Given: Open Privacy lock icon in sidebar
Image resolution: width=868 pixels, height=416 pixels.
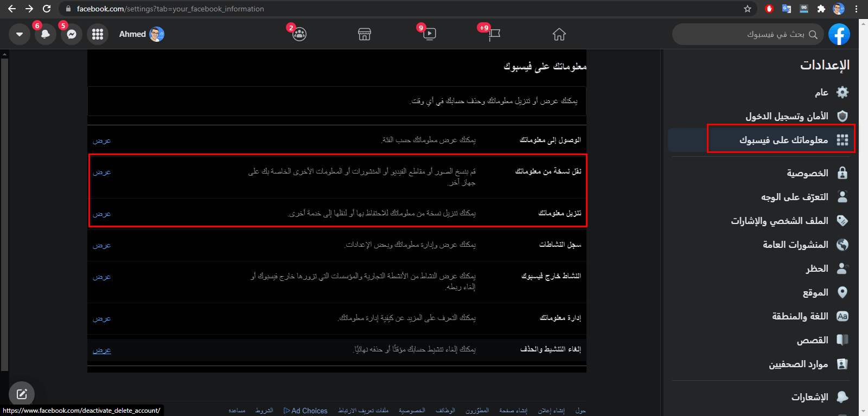Looking at the screenshot, I should [843, 173].
